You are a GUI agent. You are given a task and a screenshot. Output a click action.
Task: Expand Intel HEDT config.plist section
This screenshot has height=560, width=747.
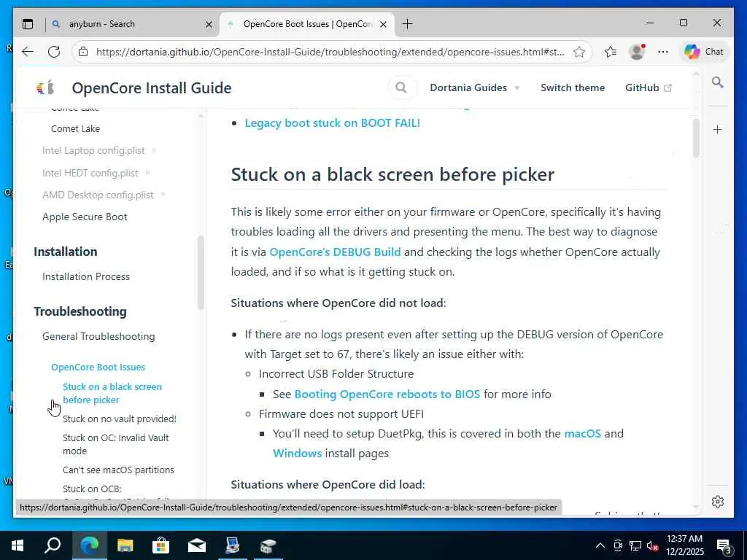[x=96, y=173]
